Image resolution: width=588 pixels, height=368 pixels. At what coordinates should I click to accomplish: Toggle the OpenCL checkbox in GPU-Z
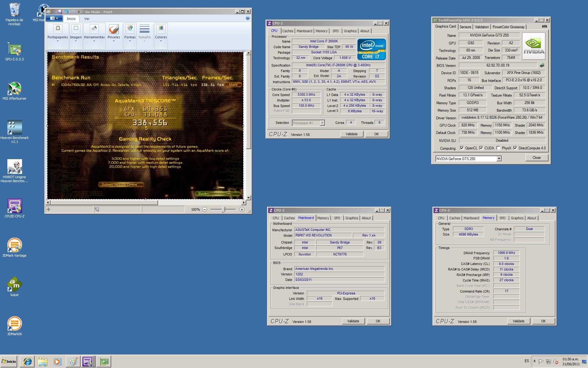pyautogui.click(x=462, y=148)
